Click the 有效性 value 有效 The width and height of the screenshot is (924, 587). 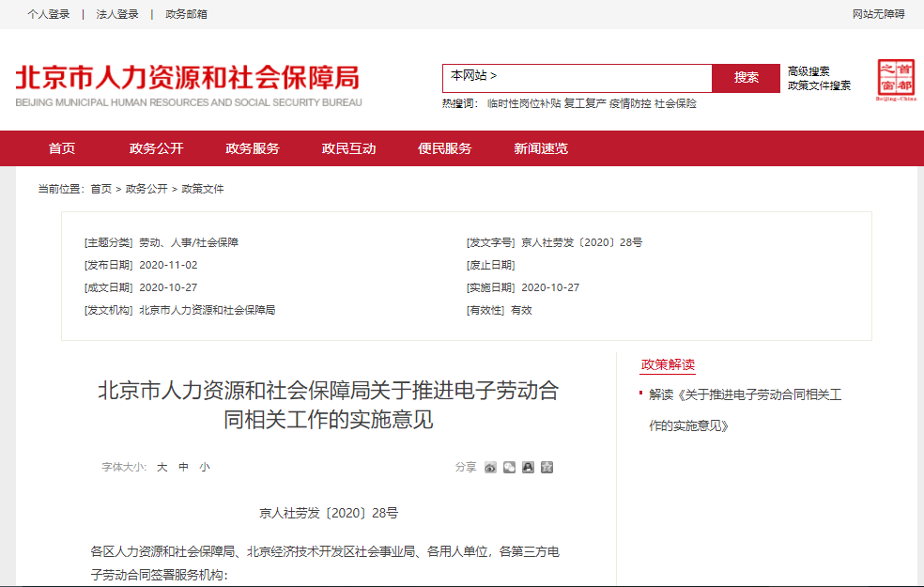(x=521, y=310)
